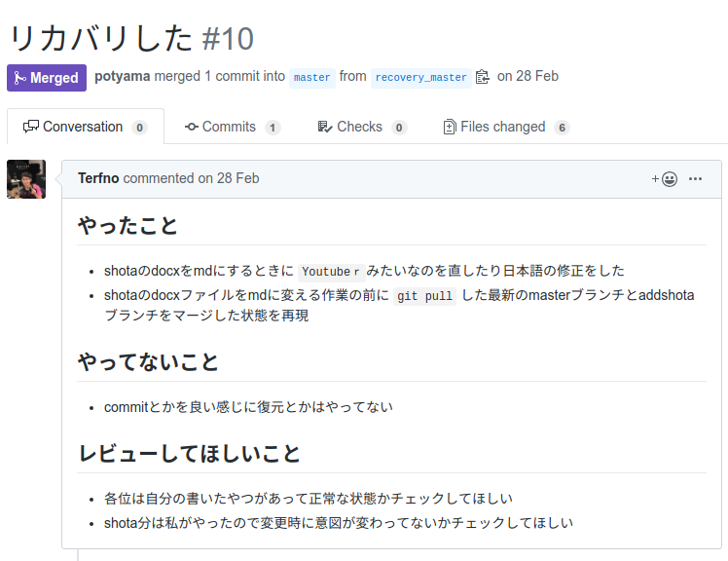The height and width of the screenshot is (561, 728).
Task: Click the bullet starting with 'shota分は私が'
Action: [339, 523]
